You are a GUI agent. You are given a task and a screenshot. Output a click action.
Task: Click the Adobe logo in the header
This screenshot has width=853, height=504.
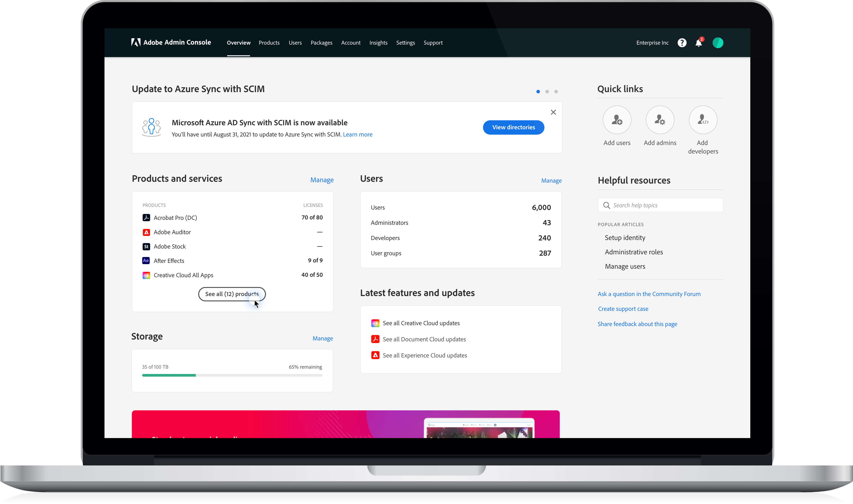(x=136, y=42)
